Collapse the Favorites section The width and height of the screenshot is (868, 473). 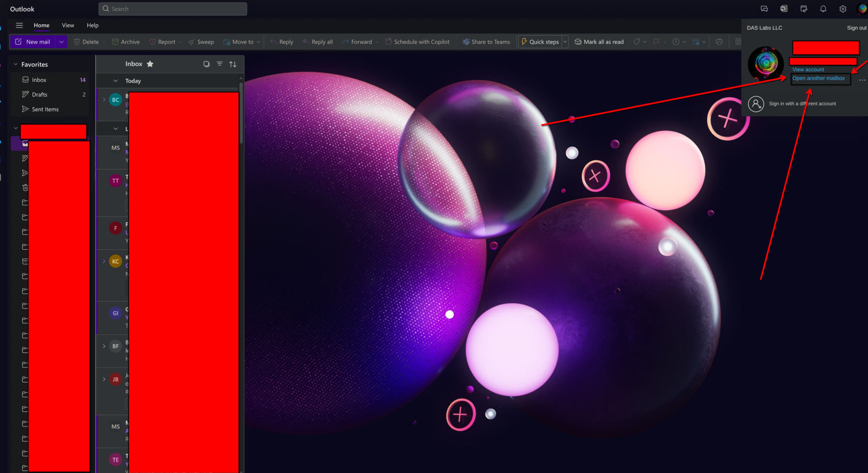(16, 64)
